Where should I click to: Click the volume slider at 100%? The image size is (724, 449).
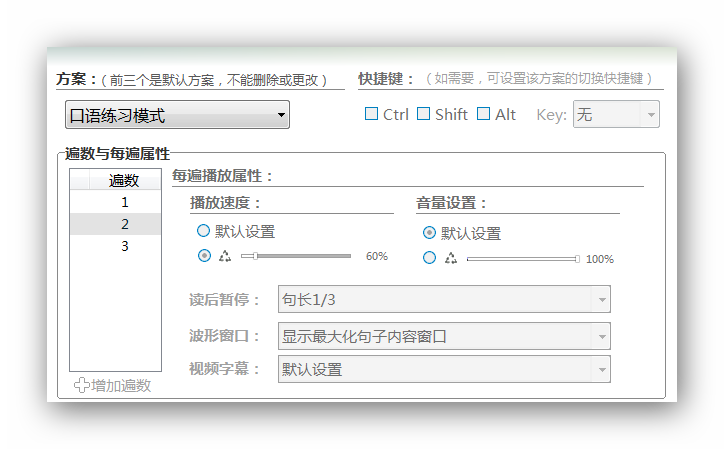[x=523, y=259]
